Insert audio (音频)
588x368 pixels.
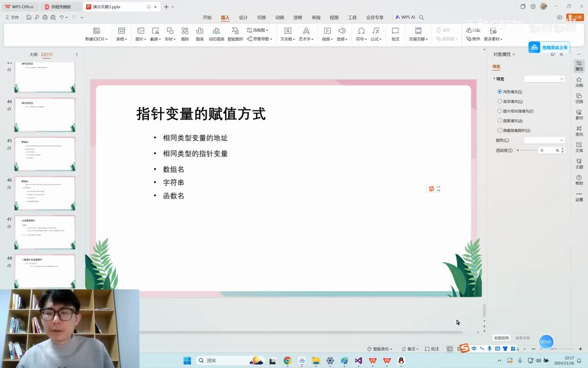point(341,34)
